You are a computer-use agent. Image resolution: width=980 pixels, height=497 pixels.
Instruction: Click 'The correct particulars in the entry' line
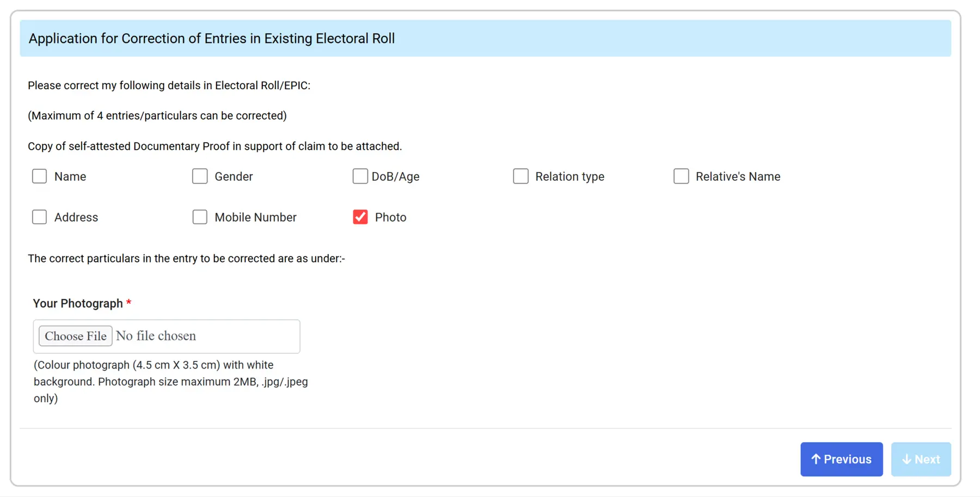[186, 259]
